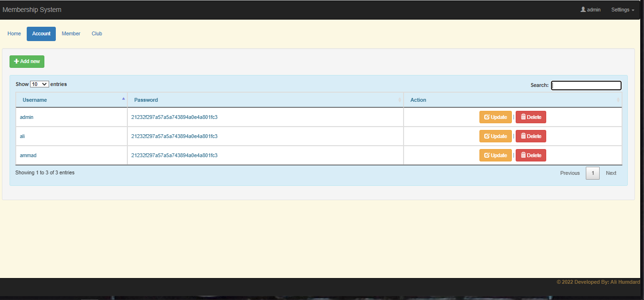Open the Settings dropdown menu
The image size is (644, 300).
tap(623, 10)
